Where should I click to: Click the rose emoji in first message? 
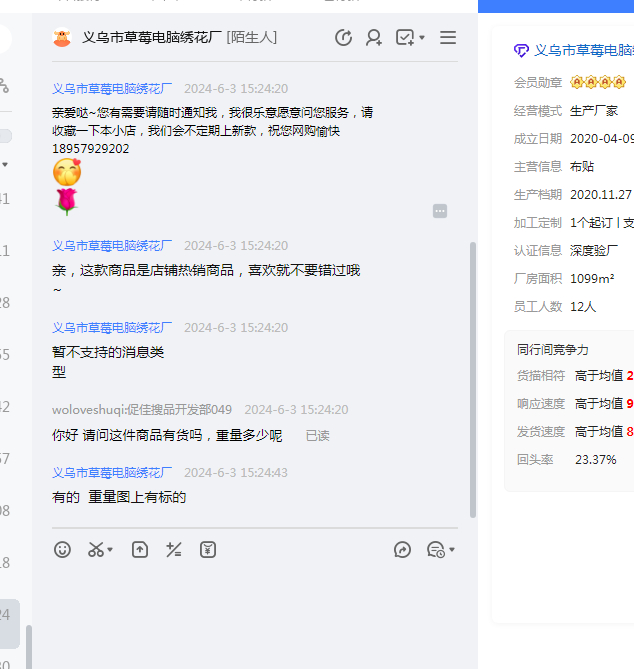(67, 201)
